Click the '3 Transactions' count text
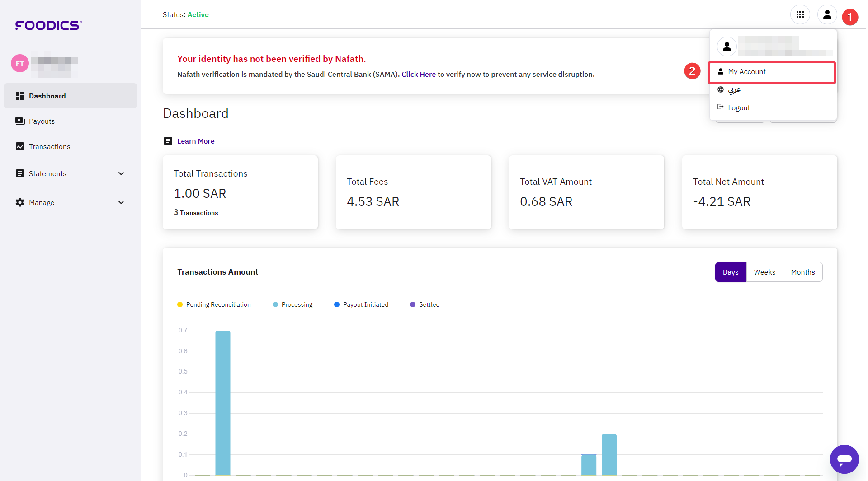 coord(196,212)
